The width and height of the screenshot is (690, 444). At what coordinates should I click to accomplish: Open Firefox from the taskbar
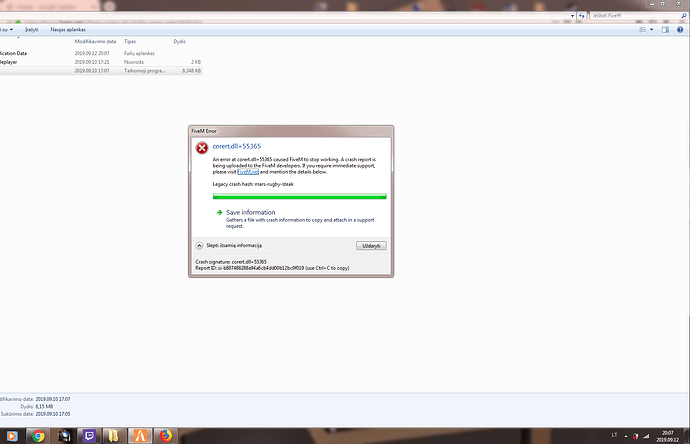click(x=165, y=436)
